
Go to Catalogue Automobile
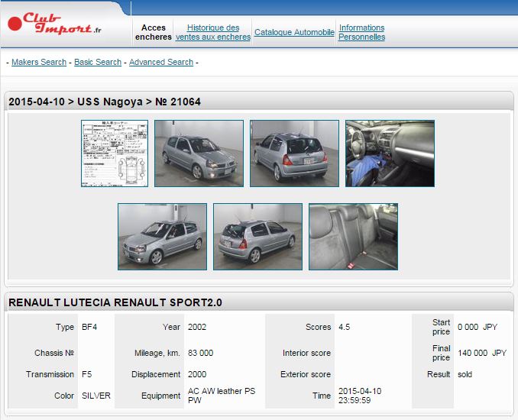coord(294,32)
